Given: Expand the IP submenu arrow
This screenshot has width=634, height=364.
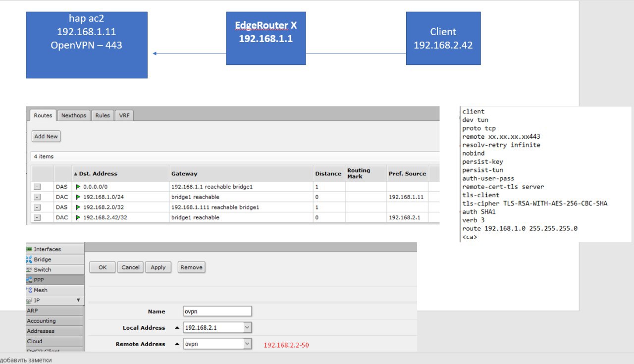Looking at the screenshot, I should [x=78, y=300].
